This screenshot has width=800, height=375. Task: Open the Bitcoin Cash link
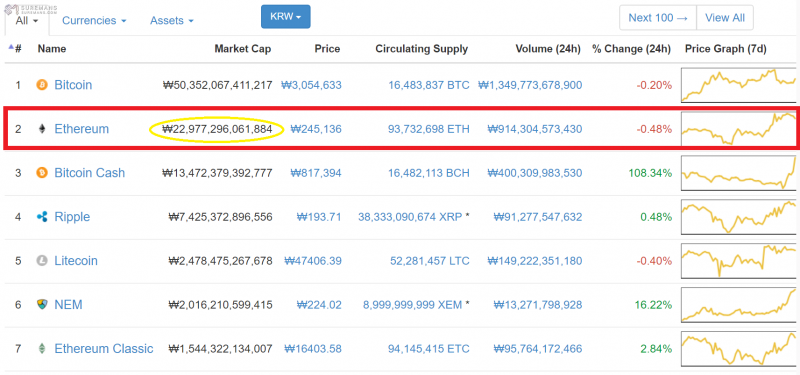click(89, 173)
